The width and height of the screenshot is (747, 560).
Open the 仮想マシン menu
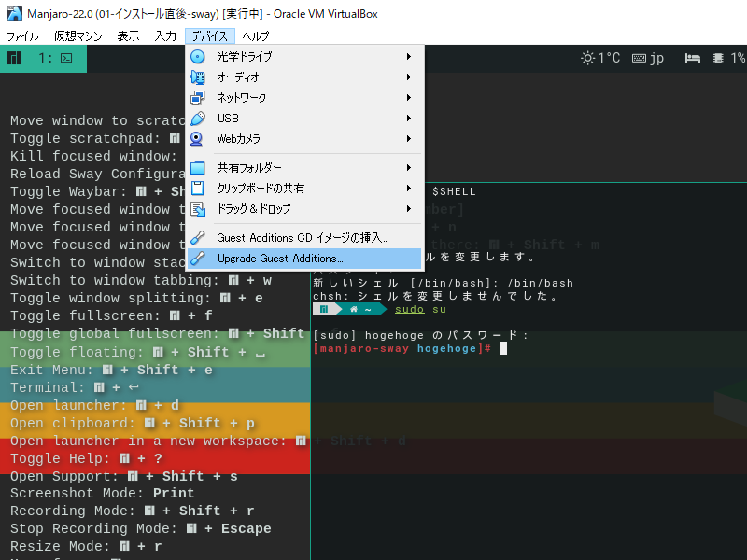tap(78, 36)
